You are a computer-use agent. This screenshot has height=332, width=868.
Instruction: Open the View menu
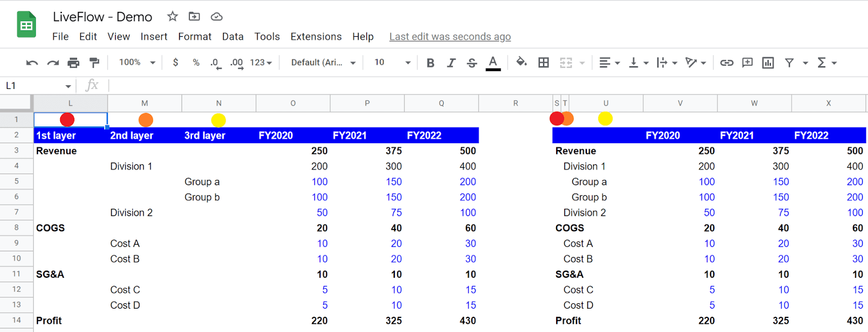[x=118, y=36]
